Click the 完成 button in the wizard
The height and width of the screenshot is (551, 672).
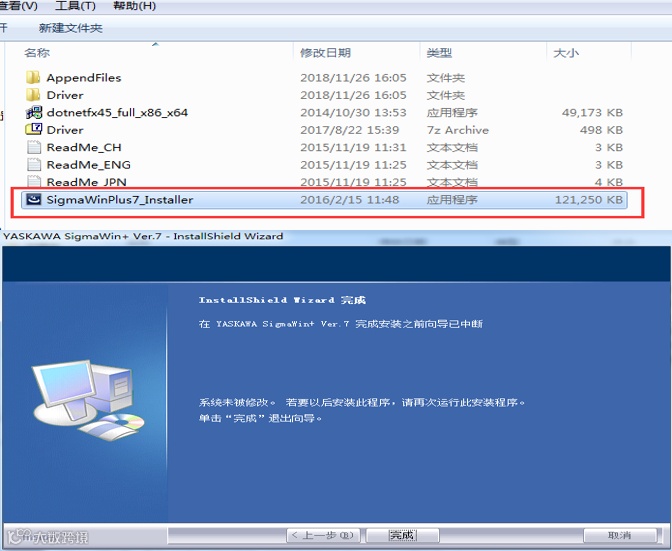pos(402,535)
